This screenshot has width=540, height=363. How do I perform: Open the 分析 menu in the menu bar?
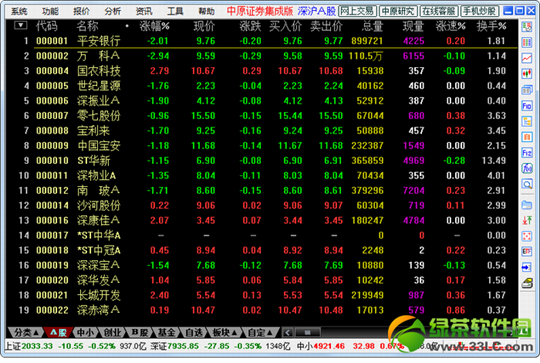coord(113,11)
